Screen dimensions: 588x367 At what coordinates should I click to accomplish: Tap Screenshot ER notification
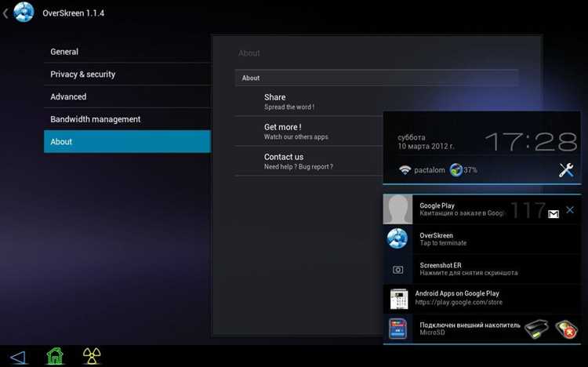tap(482, 269)
